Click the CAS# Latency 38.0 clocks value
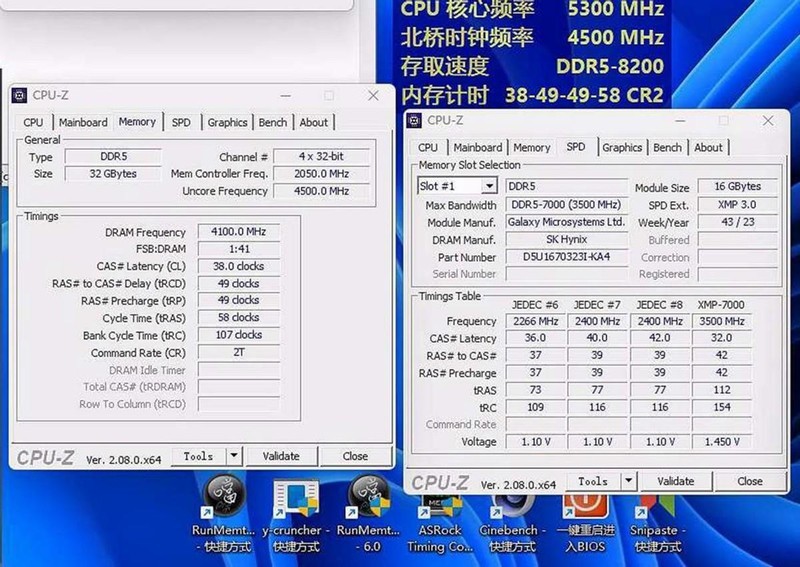 click(239, 266)
